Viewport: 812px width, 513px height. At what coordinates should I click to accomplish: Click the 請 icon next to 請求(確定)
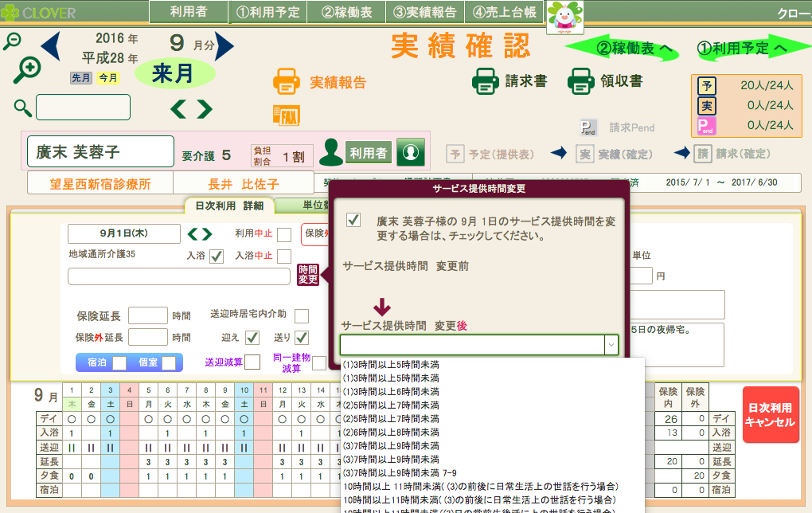(x=703, y=154)
